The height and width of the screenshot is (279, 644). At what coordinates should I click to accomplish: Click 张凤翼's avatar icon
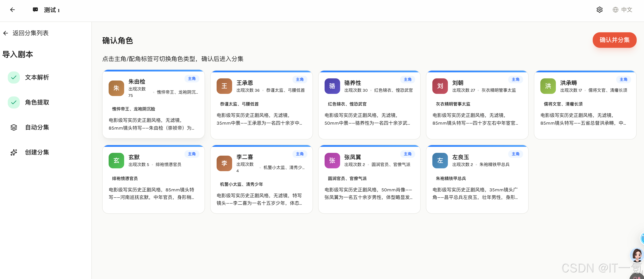[x=332, y=161]
